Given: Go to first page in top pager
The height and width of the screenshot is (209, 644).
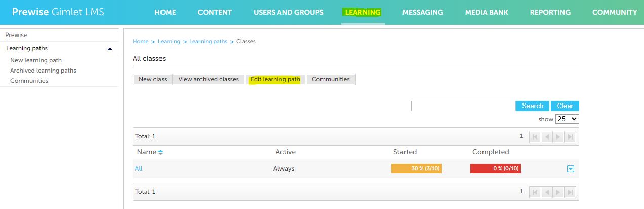Looking at the screenshot, I should pos(535,136).
